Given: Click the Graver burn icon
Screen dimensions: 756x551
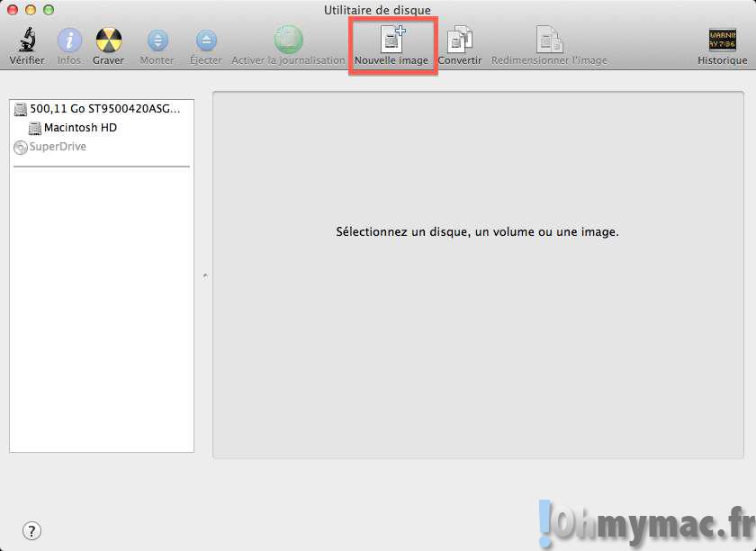Looking at the screenshot, I should pos(109,41).
